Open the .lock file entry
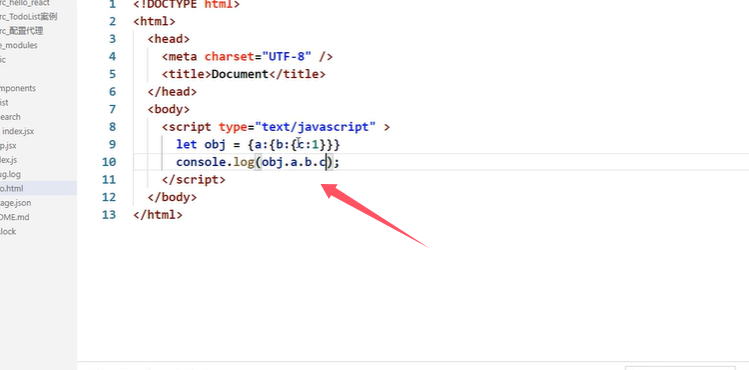This screenshot has height=370, width=749. click(x=8, y=232)
